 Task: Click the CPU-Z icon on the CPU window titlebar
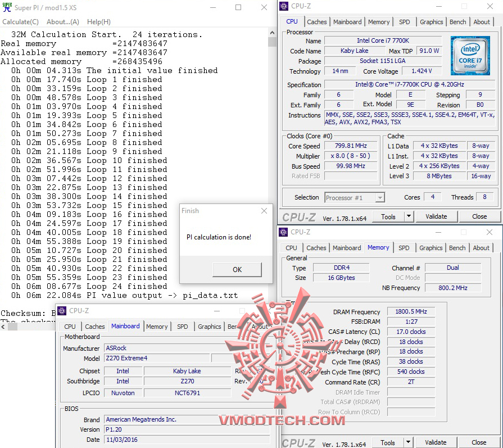tap(284, 6)
